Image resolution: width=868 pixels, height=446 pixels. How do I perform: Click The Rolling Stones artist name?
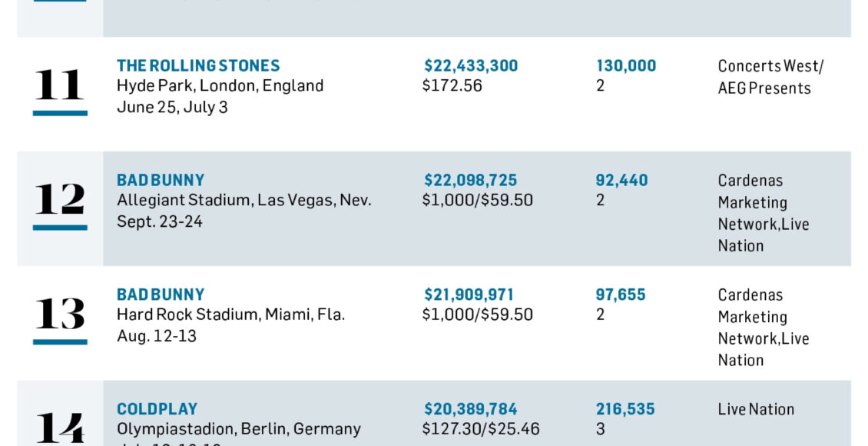tap(198, 66)
